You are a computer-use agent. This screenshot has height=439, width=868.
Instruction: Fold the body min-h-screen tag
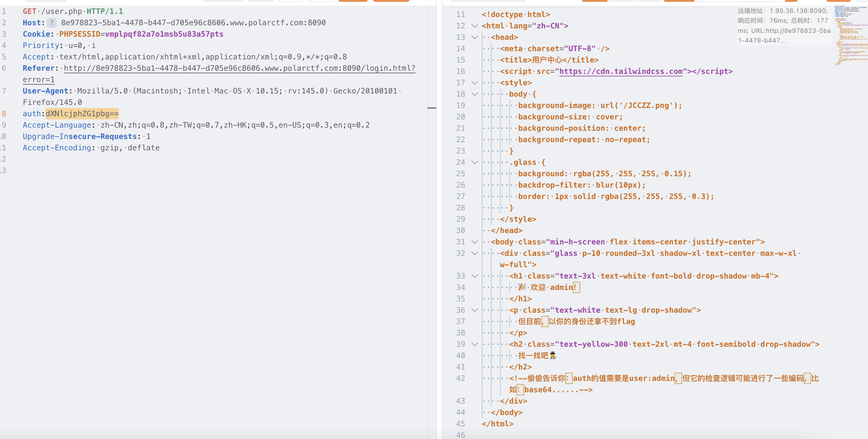pos(474,242)
